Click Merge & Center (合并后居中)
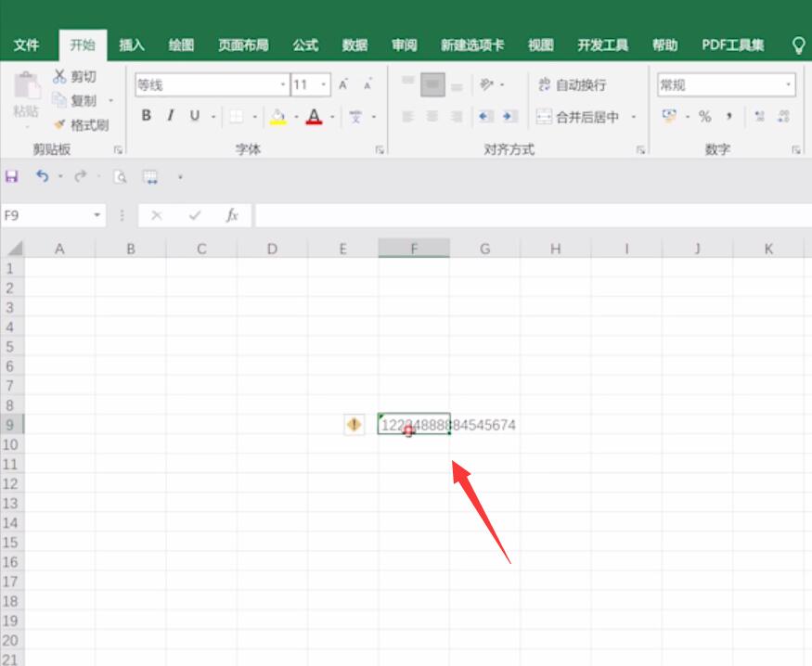The width and height of the screenshot is (812, 666). pyautogui.click(x=577, y=117)
